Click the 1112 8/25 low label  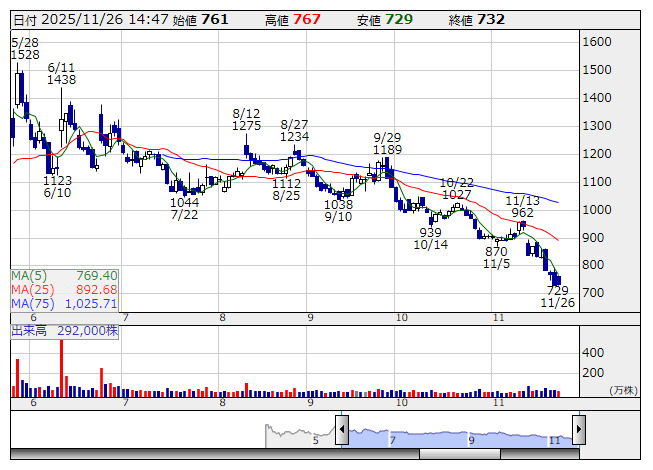[287, 189]
